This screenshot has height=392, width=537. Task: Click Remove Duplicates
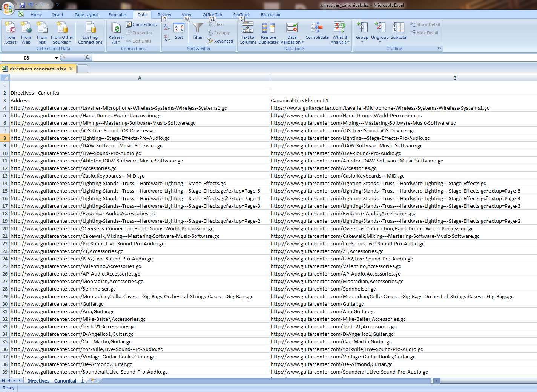(x=268, y=33)
